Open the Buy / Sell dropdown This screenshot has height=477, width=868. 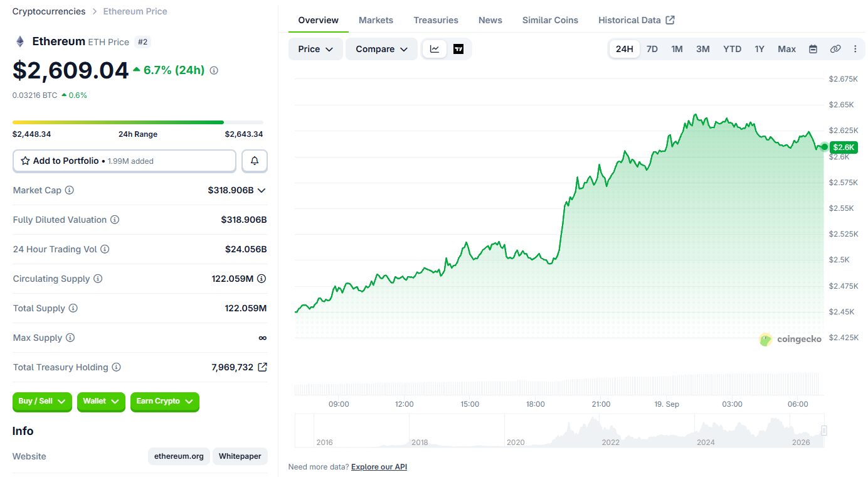(42, 402)
